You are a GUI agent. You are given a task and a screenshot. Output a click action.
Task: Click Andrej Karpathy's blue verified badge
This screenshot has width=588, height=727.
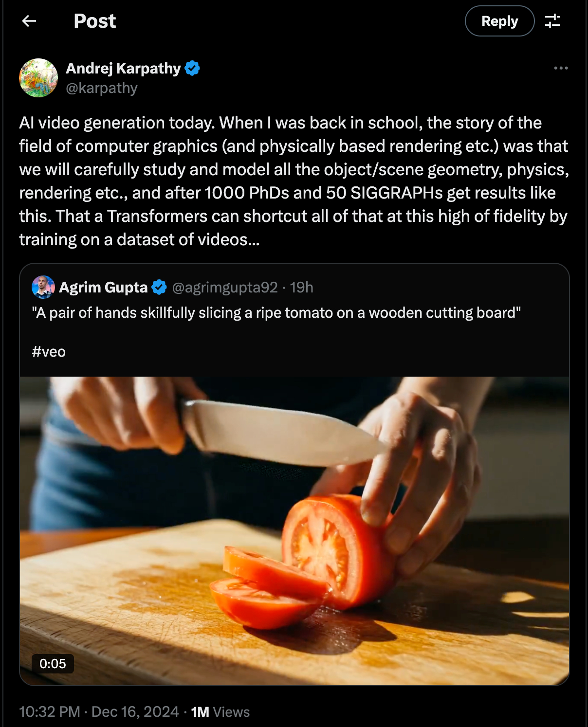tap(193, 68)
